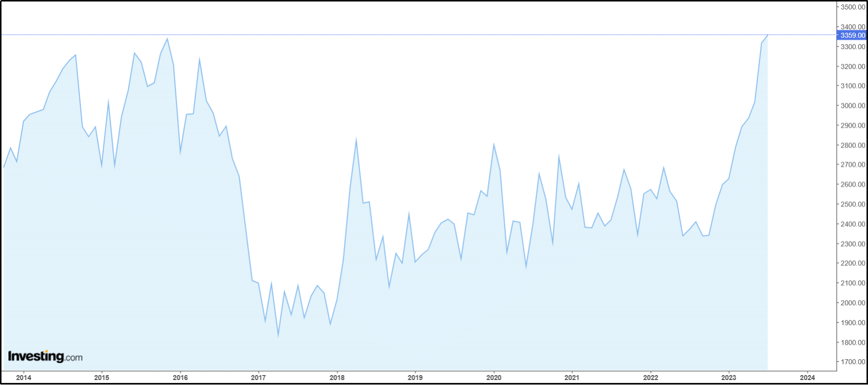Viewport: 868px width, 385px height.
Task: Click the 2017 year label
Action: pos(258,378)
